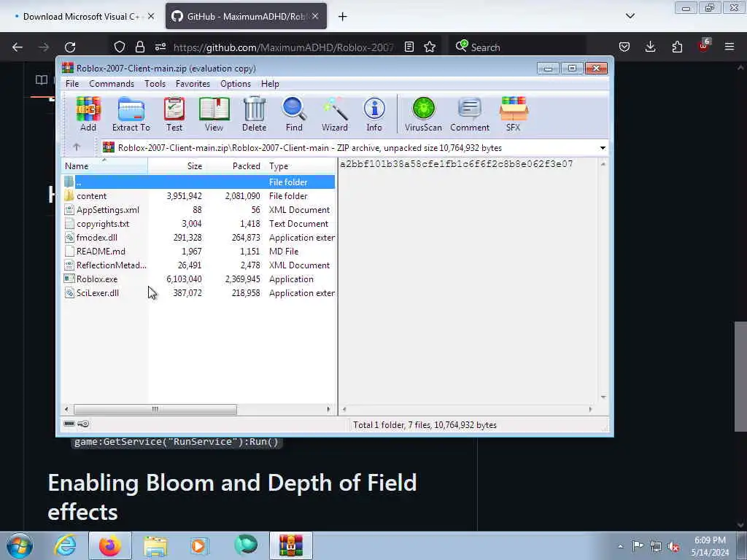Screen dimensions: 747x560
Task: Click the Info toolbar icon
Action: pyautogui.click(x=374, y=114)
